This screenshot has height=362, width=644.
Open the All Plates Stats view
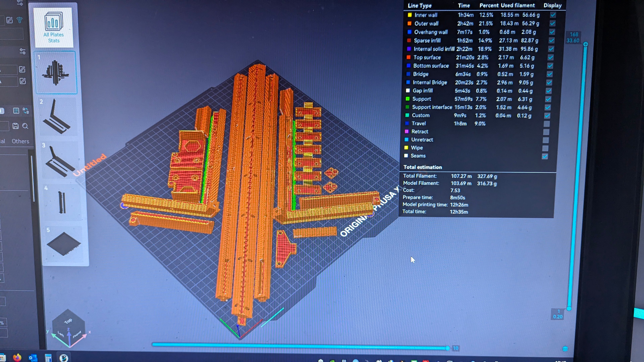pos(54,27)
